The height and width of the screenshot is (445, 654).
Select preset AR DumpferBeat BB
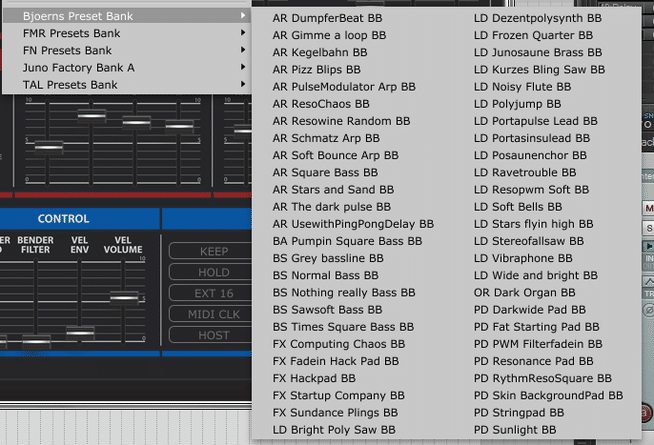(327, 18)
